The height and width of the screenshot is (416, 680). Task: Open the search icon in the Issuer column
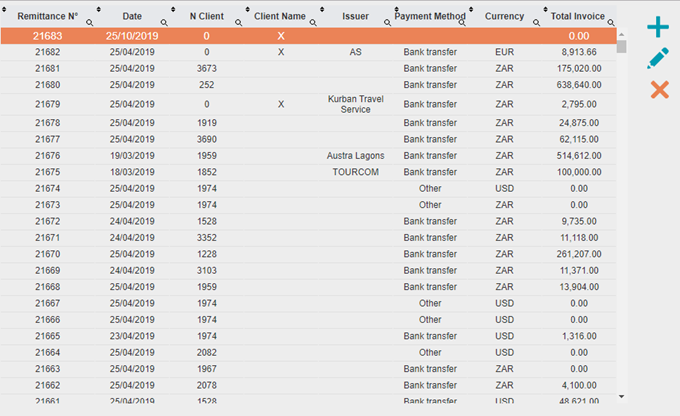387,23
